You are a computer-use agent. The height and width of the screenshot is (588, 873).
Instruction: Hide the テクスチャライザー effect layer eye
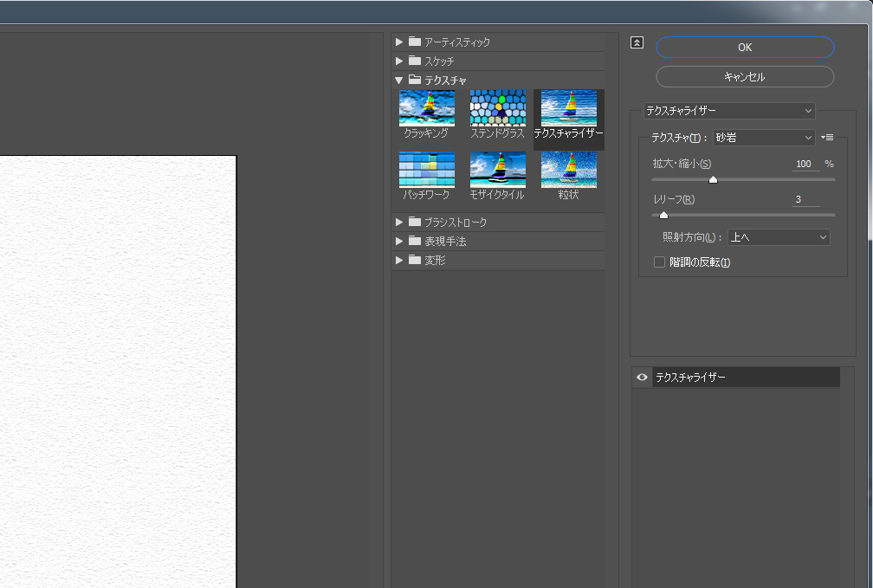[x=642, y=377]
